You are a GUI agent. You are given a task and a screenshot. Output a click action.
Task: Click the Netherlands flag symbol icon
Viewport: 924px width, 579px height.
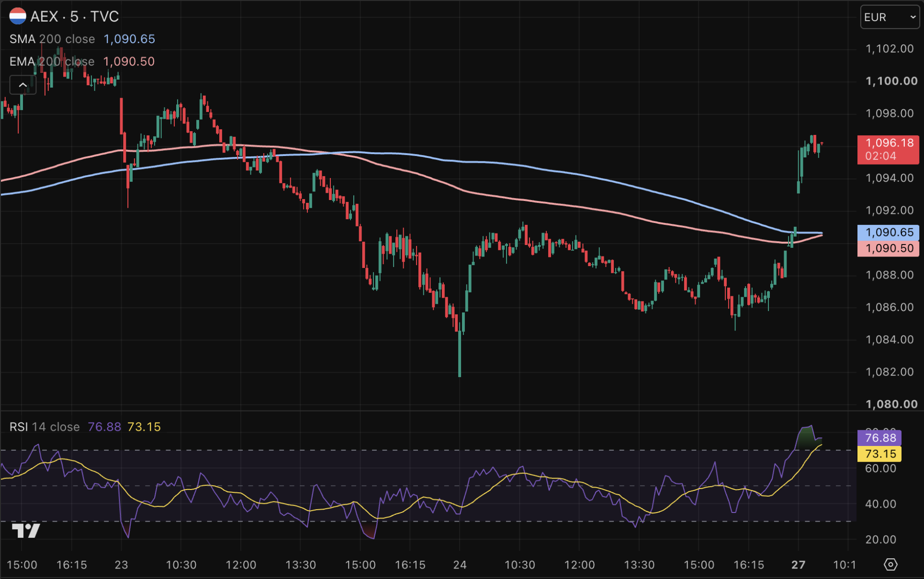pos(18,16)
